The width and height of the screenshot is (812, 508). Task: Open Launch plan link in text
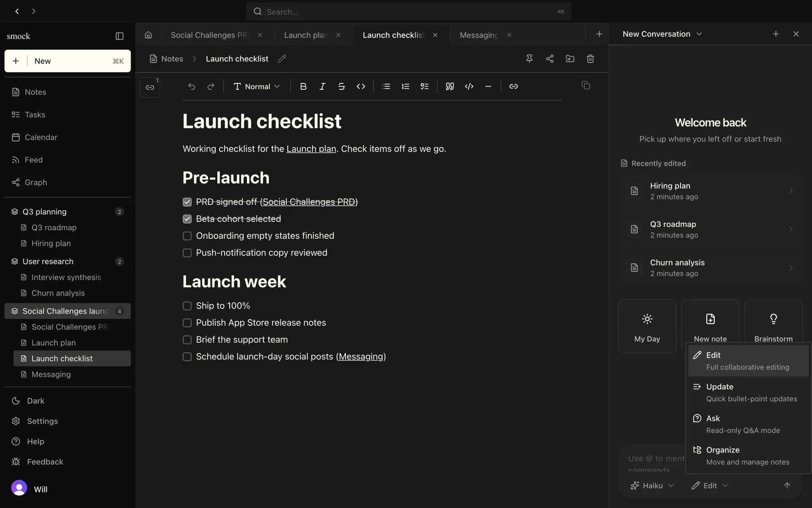311,149
